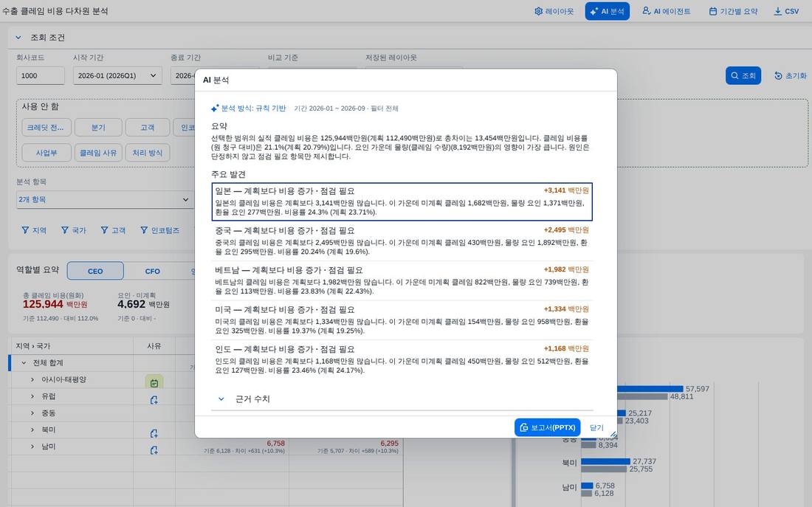Click the 고객 filter icon

(105, 230)
